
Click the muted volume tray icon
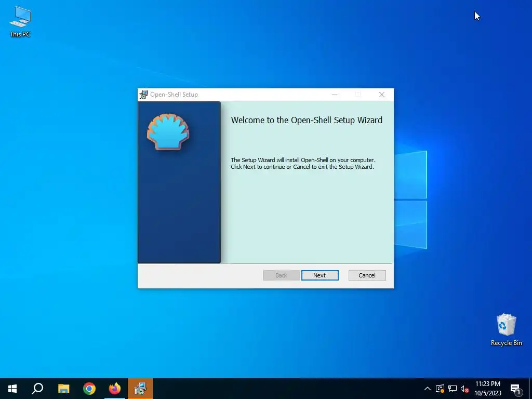point(464,389)
